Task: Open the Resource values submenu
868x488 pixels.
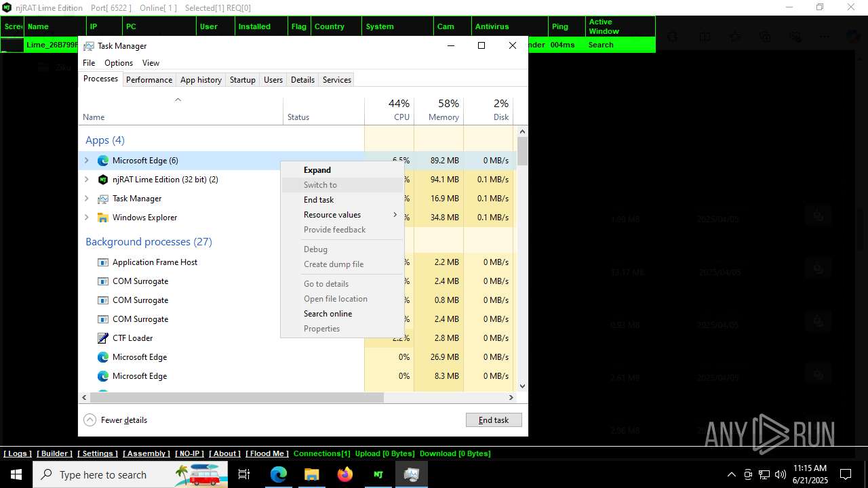Action: tap(342, 215)
